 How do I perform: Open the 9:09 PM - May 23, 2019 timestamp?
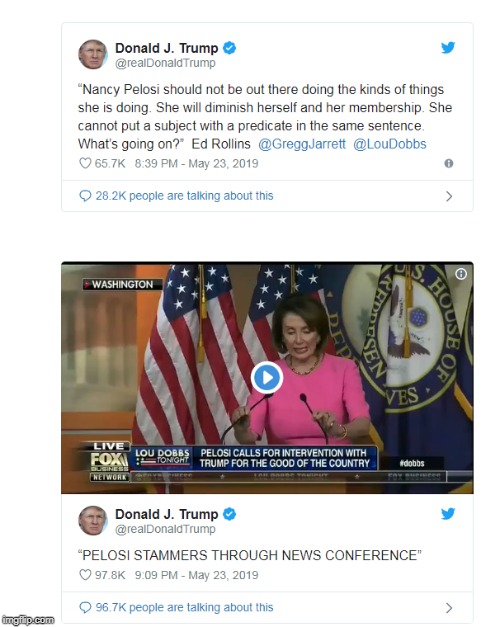[x=196, y=575]
